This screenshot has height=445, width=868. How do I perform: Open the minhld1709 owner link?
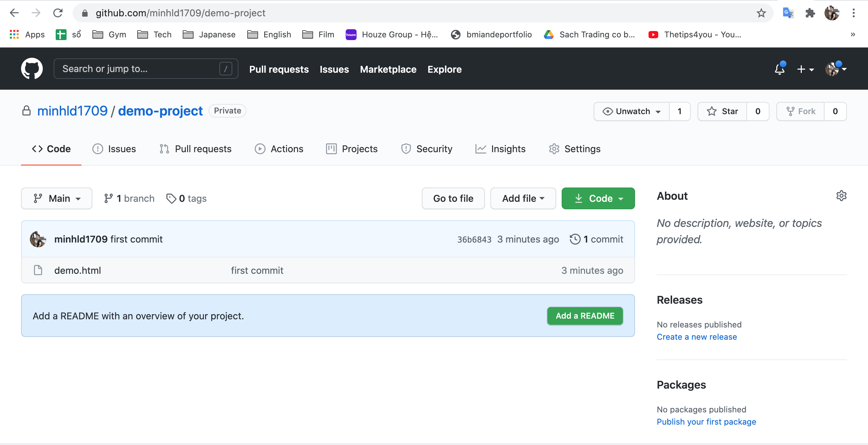[72, 111]
